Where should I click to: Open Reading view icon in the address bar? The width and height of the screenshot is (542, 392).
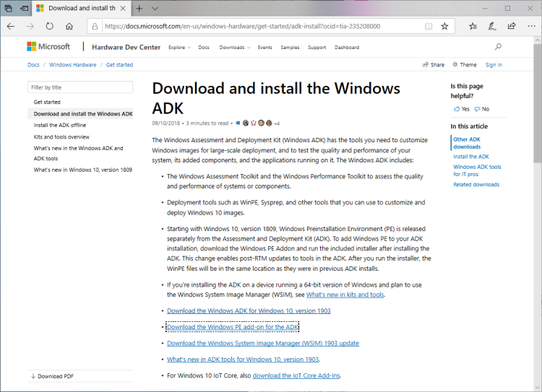tap(429, 26)
